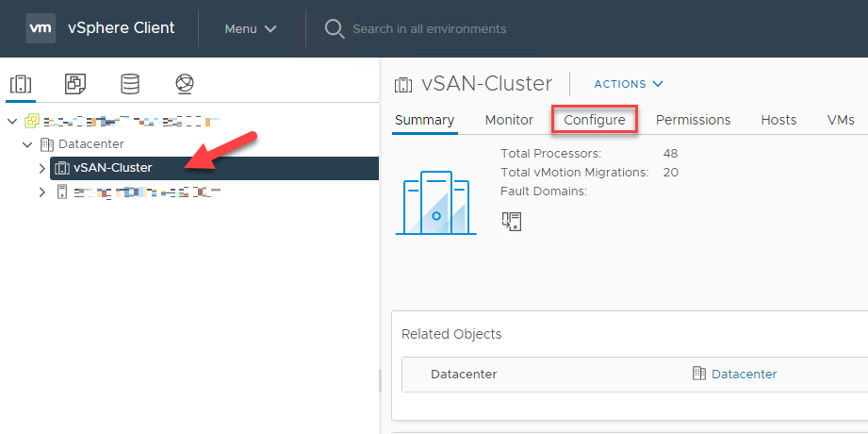Switch to VMs and Templates view
This screenshot has width=868, height=434.
pyautogui.click(x=74, y=84)
